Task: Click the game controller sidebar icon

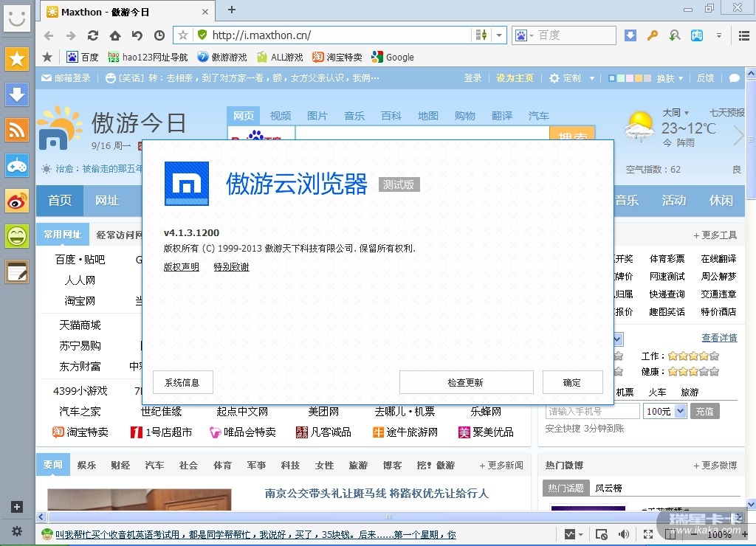Action: click(x=17, y=165)
